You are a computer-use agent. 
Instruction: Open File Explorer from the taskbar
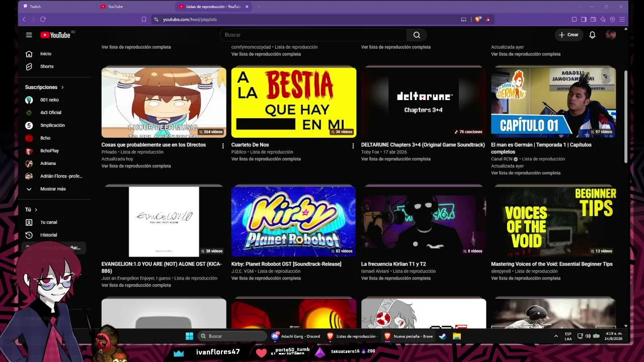(x=457, y=336)
